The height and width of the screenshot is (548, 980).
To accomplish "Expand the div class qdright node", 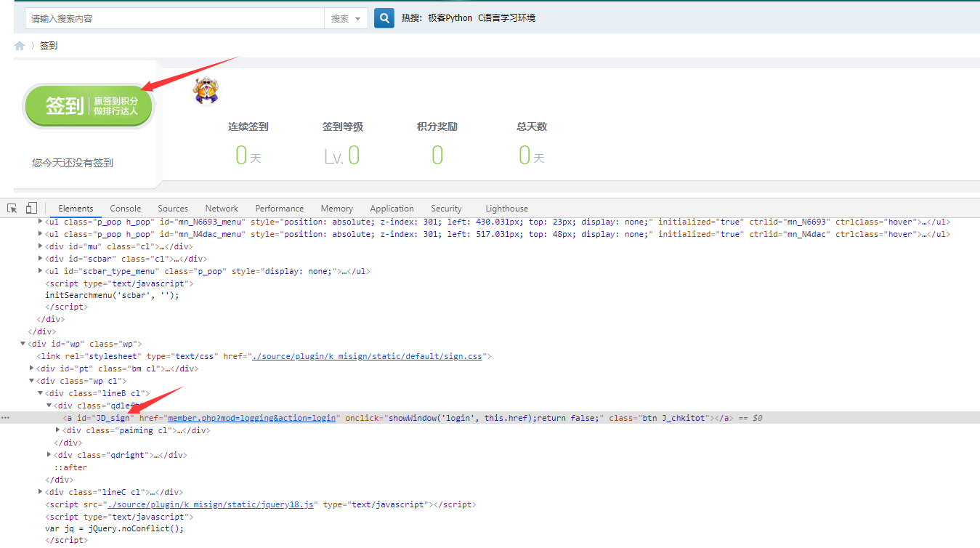I will point(49,455).
